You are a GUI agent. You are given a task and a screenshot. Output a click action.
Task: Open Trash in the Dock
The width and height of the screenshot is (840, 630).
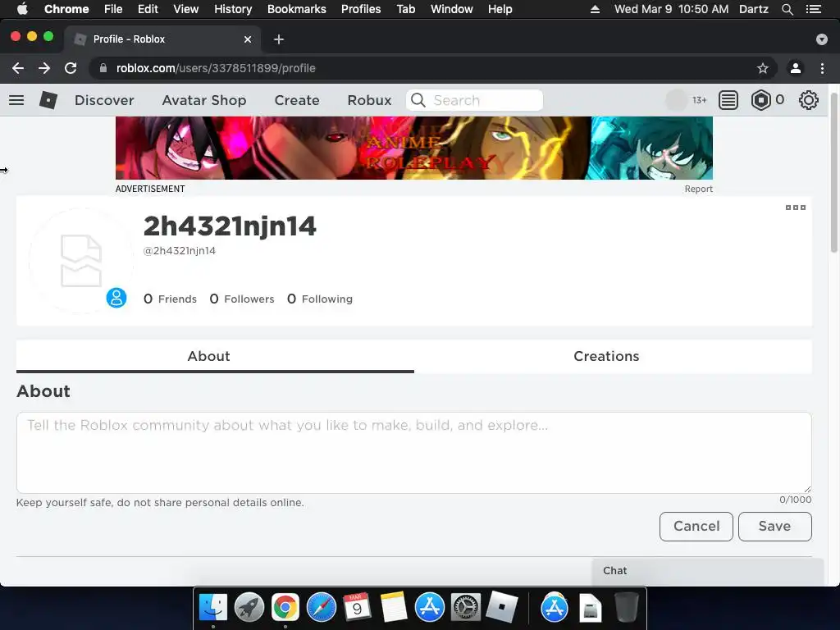(x=626, y=608)
